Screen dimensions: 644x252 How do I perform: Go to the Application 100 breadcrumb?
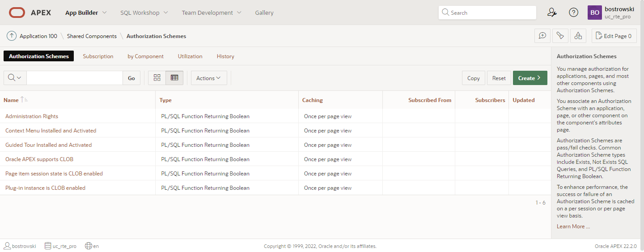coord(38,36)
